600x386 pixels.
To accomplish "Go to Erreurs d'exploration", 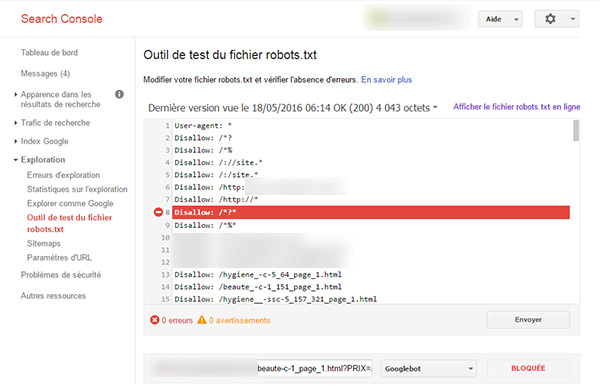I will click(x=64, y=175).
